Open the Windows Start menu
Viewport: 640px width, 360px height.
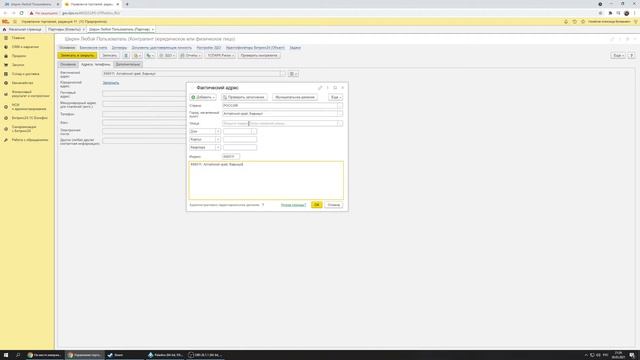click(6, 355)
